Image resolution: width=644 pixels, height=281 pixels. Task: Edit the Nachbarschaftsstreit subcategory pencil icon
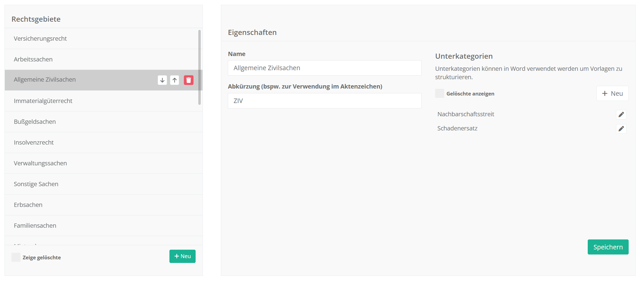621,114
